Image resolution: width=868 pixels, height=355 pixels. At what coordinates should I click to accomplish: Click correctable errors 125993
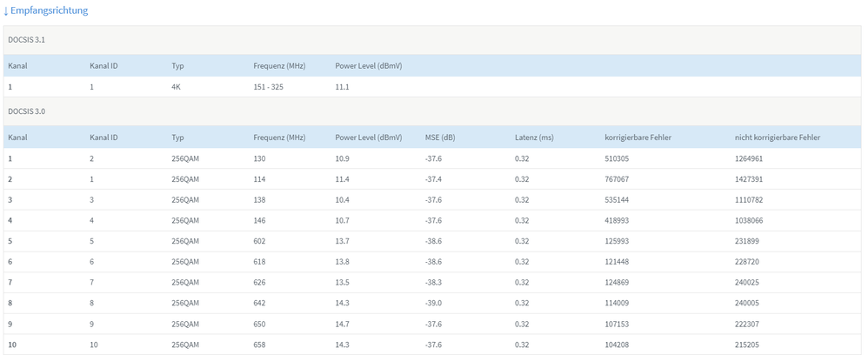pos(617,242)
